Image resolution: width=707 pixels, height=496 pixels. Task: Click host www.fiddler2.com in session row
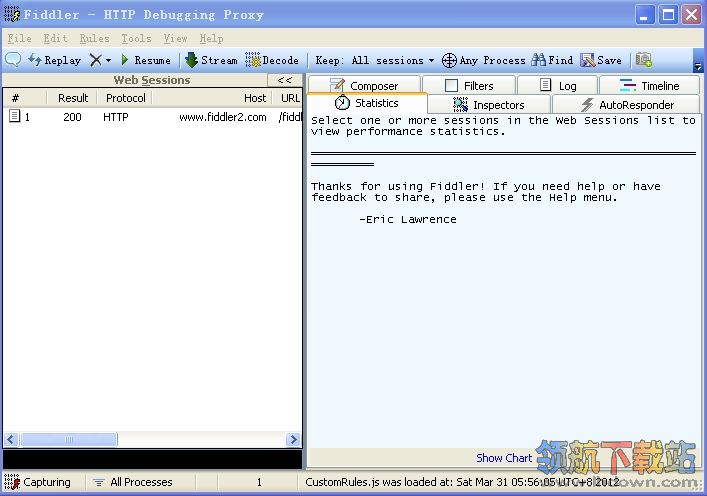223,117
